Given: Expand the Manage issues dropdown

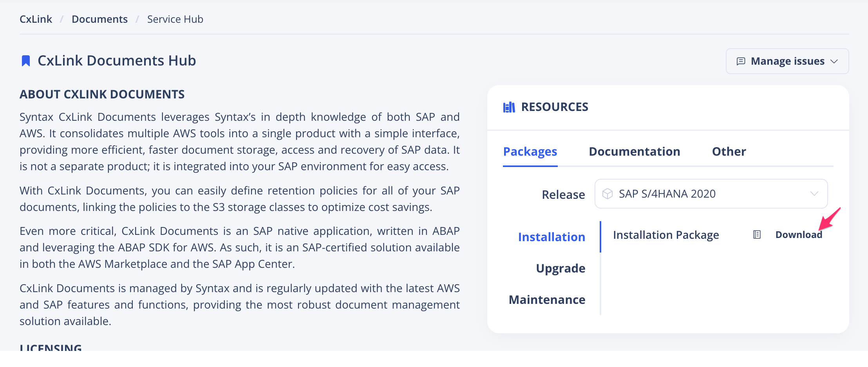Looking at the screenshot, I should 835,61.
